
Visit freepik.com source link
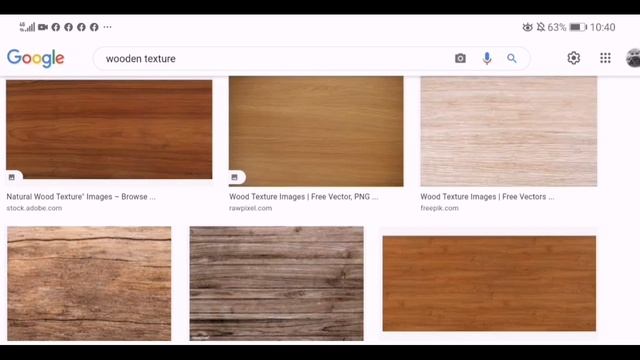[x=440, y=208]
